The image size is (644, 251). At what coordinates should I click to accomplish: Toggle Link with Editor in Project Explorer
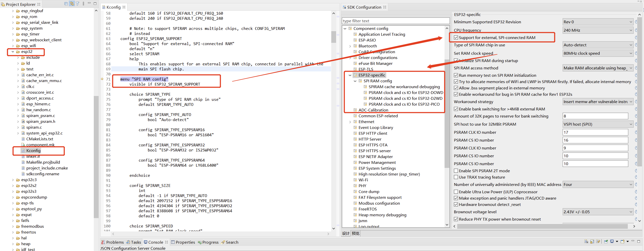pos(72,3)
